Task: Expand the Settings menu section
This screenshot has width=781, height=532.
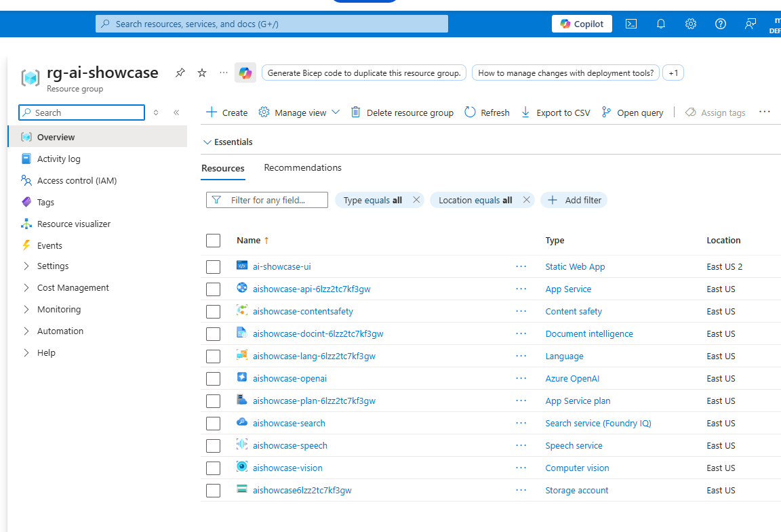Action: [x=26, y=266]
